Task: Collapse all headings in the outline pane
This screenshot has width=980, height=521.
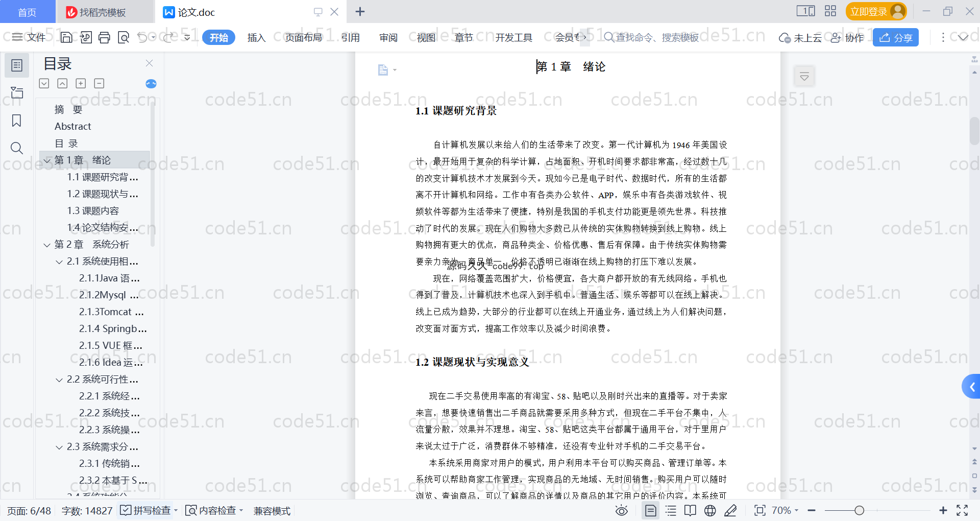Action: 62,83
